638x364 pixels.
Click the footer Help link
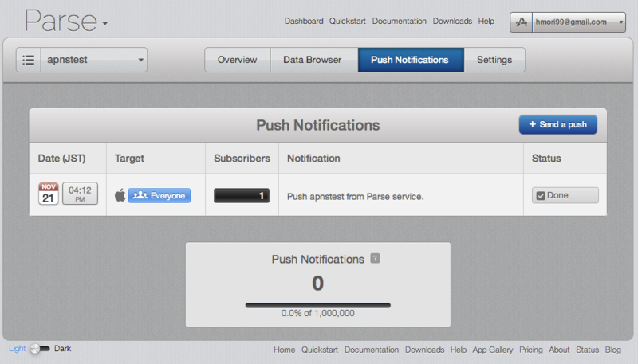458,350
